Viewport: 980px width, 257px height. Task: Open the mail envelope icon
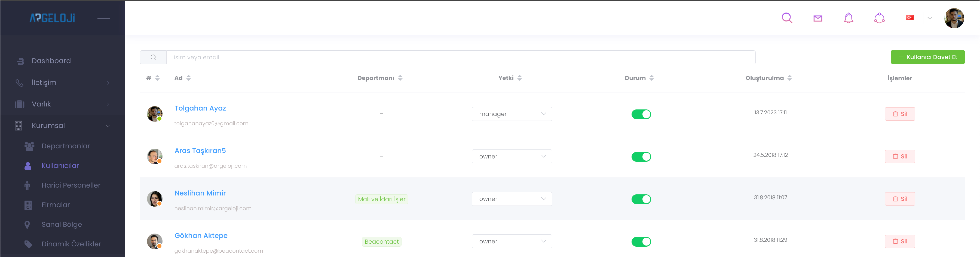pos(817,18)
